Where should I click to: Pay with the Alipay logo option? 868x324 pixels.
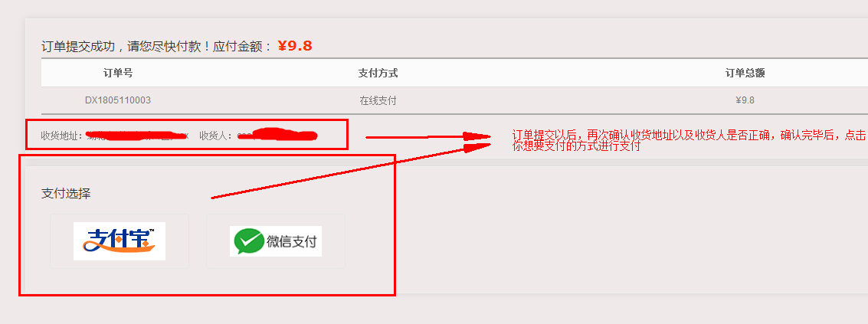coord(120,241)
